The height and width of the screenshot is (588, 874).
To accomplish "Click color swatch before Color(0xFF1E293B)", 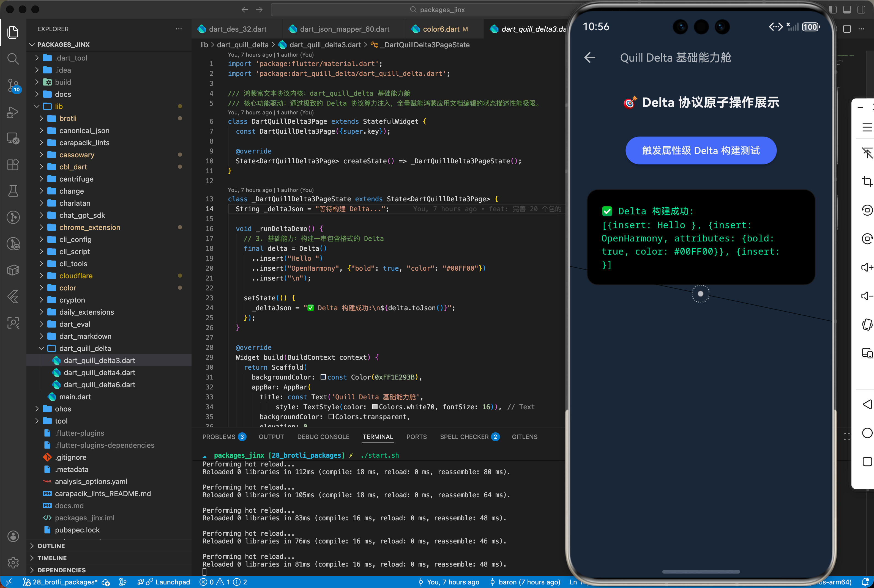I will tap(323, 377).
